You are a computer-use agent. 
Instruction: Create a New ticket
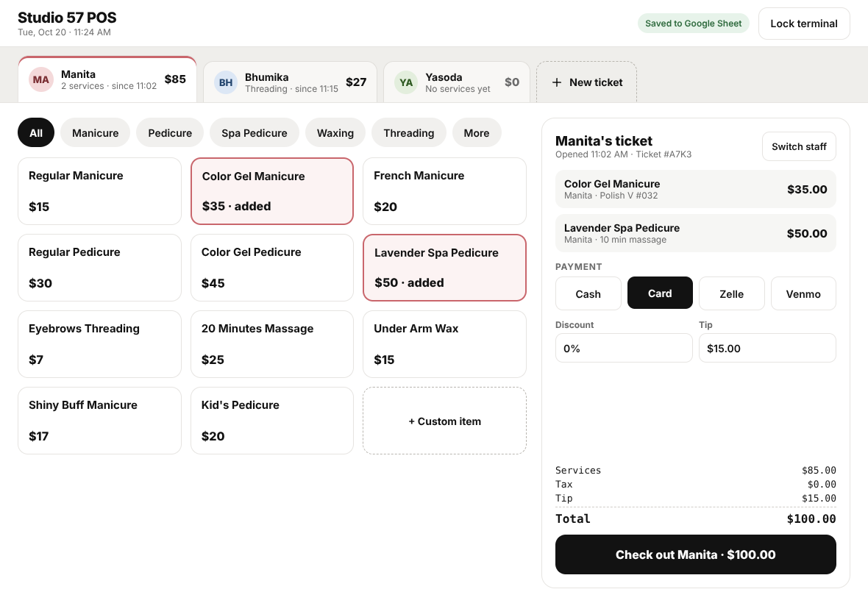[x=587, y=82]
